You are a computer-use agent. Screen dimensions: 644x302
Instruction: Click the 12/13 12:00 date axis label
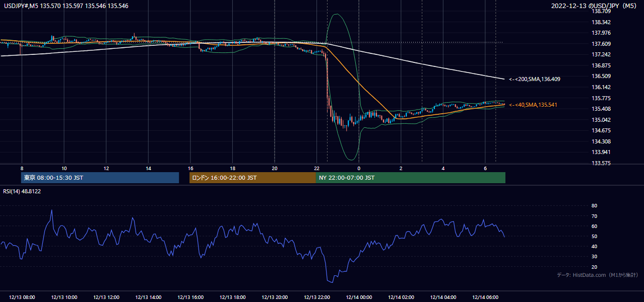pos(106,297)
